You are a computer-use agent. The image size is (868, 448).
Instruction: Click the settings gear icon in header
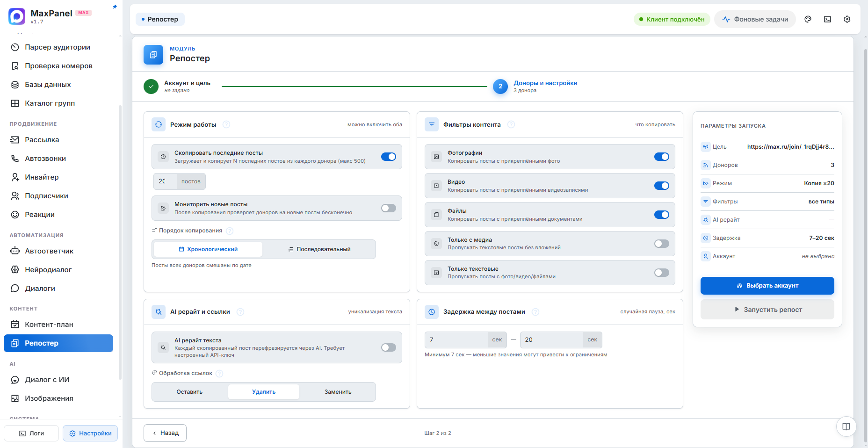(x=847, y=19)
